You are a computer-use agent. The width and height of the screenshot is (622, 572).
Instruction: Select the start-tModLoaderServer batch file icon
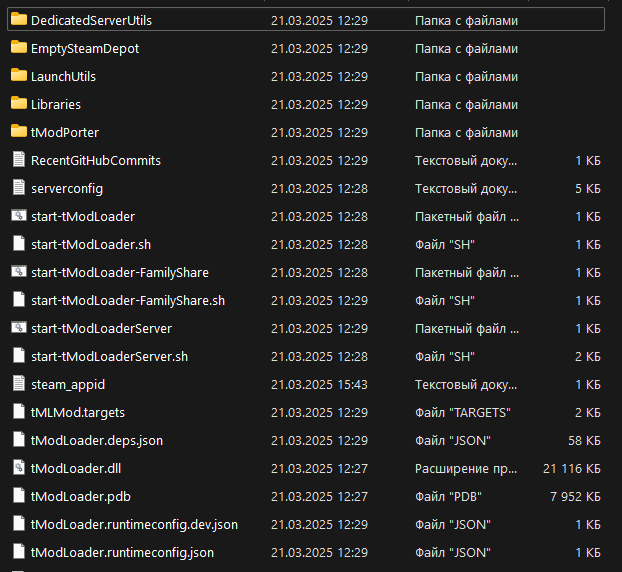point(18,328)
